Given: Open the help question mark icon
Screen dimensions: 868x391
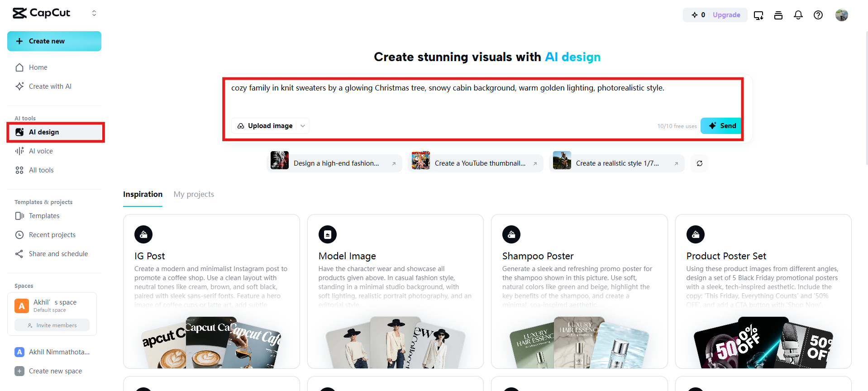Looking at the screenshot, I should pos(818,15).
